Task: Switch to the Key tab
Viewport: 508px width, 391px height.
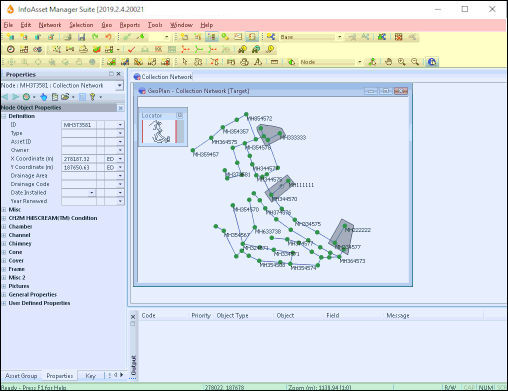Action: coord(90,376)
